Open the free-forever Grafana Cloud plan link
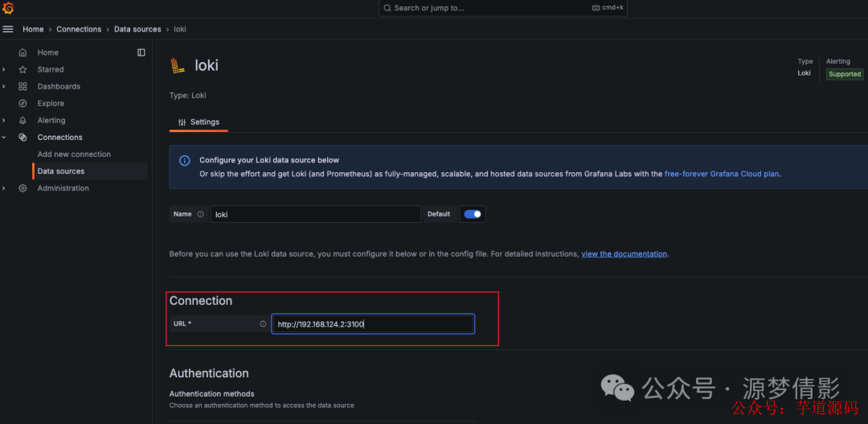The image size is (868, 424). (x=722, y=174)
